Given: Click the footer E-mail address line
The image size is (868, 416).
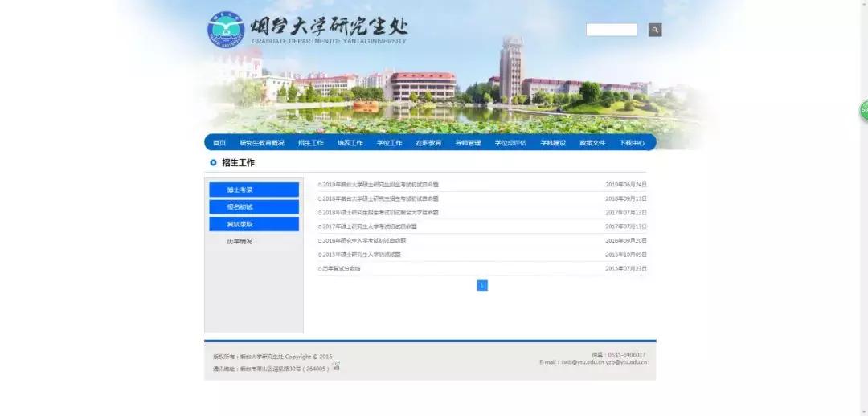Looking at the screenshot, I should 593,362.
